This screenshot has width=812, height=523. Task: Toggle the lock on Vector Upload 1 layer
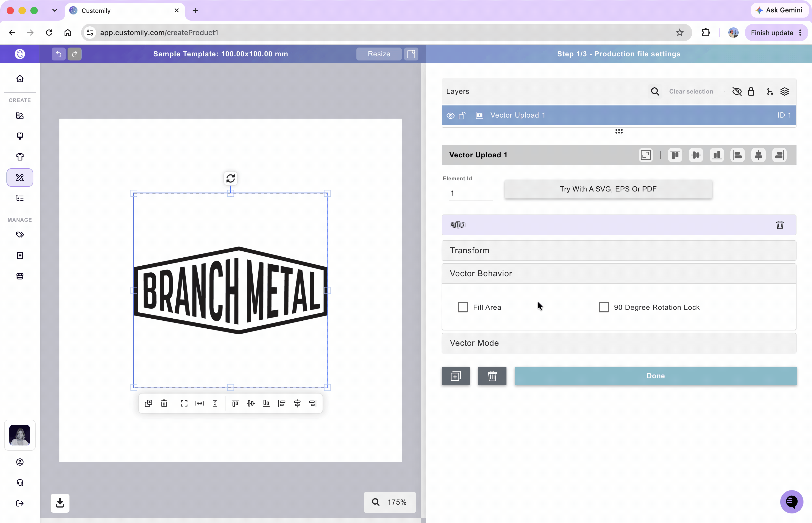click(x=462, y=116)
